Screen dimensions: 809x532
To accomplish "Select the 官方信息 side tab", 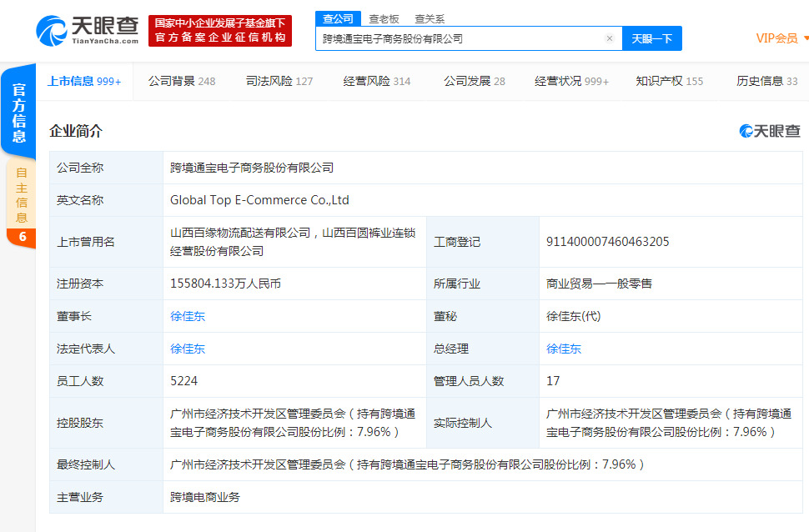I will pos(18,112).
